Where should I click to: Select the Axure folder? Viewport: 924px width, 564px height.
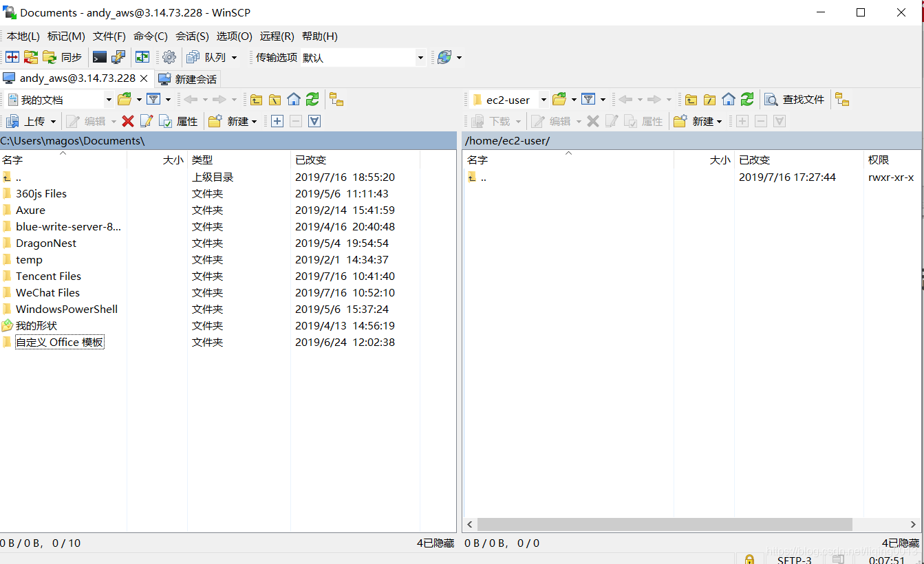pos(30,210)
